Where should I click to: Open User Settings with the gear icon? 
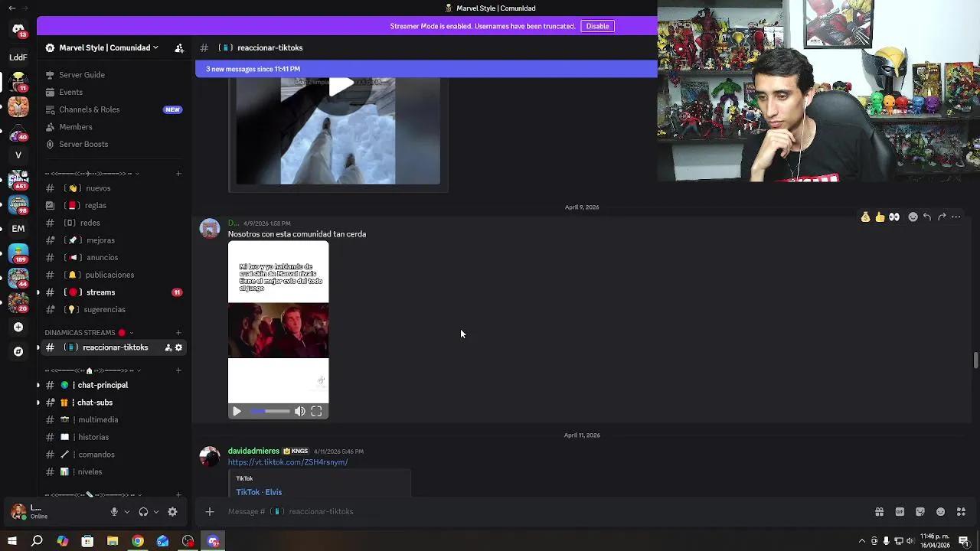pyautogui.click(x=172, y=512)
